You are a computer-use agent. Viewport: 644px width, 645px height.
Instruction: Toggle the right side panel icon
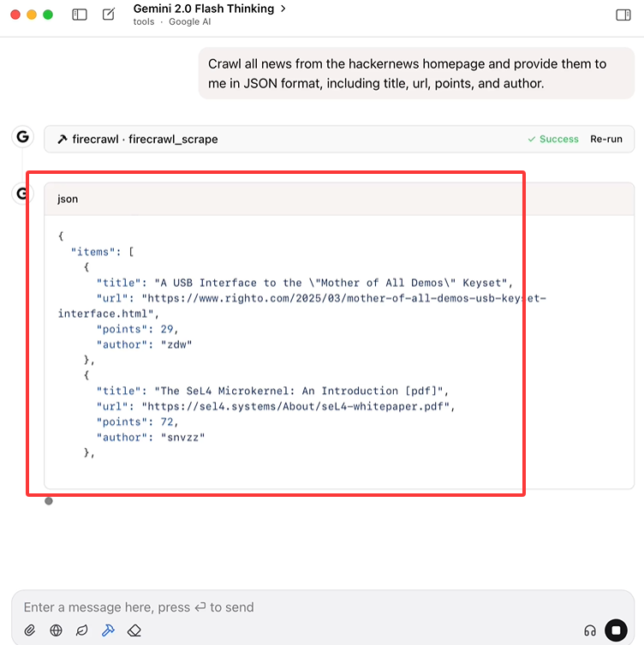click(623, 15)
